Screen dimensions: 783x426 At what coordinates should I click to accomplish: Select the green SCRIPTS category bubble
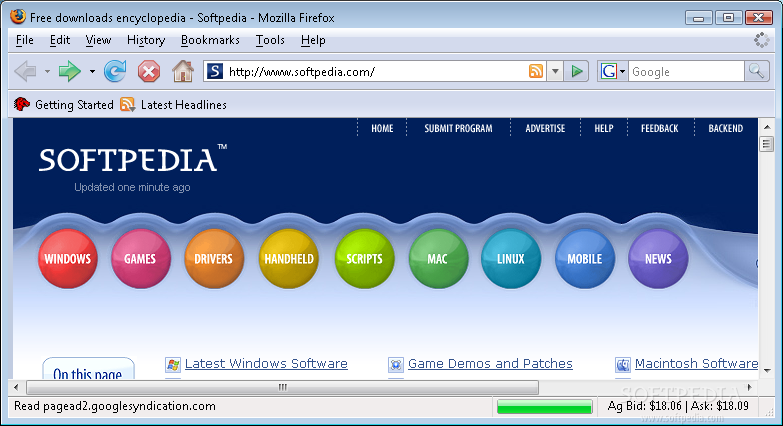pyautogui.click(x=364, y=258)
